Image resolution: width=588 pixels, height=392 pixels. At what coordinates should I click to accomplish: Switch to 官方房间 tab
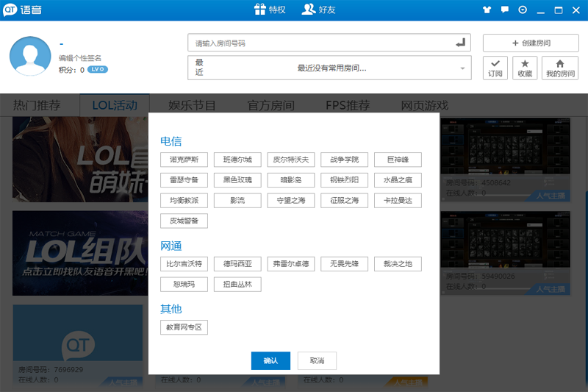pos(270,105)
